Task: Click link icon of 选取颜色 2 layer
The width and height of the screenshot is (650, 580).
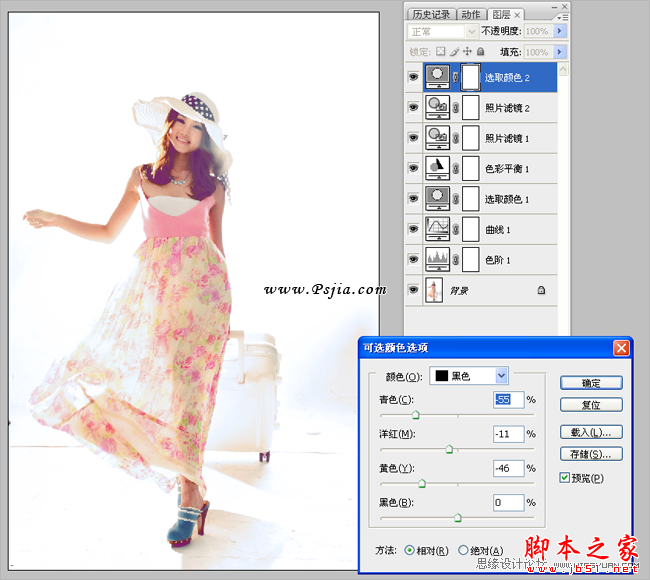Action: 456,77
